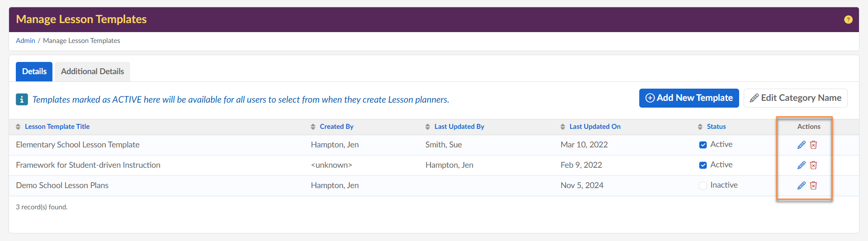This screenshot has height=241, width=868.
Task: Uncheck Active for Elementary School Lesson Template
Action: click(x=703, y=145)
